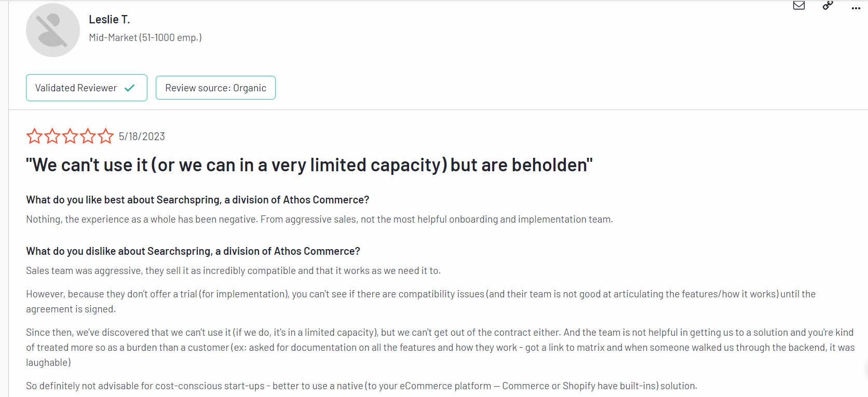Open reviewer name Leslie T.
This screenshot has width=868, height=397.
109,20
